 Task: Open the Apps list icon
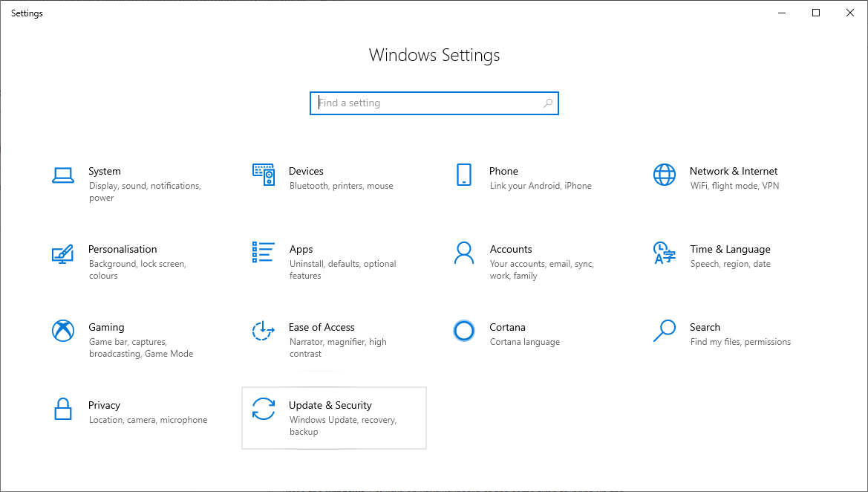pyautogui.click(x=264, y=252)
